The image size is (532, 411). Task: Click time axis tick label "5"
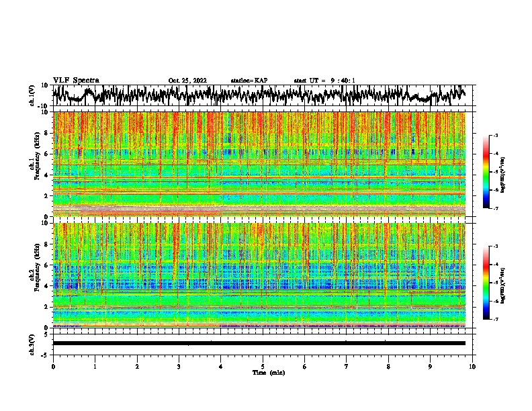click(x=263, y=367)
